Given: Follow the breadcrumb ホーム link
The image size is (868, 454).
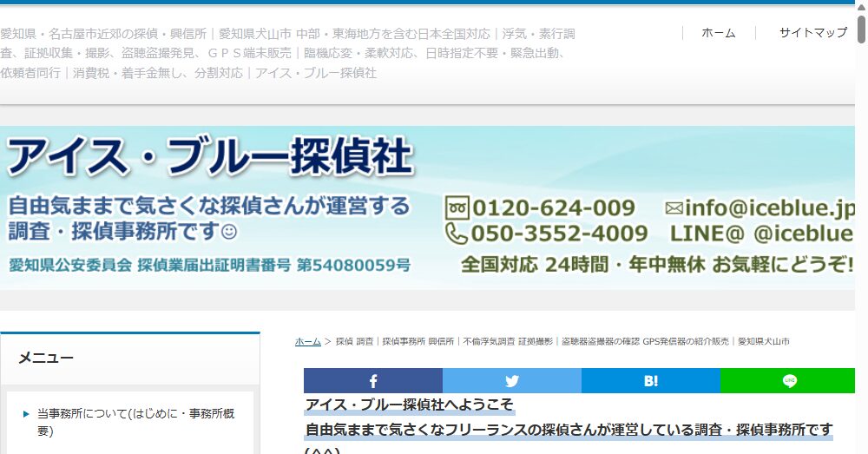Looking at the screenshot, I should point(307,342).
